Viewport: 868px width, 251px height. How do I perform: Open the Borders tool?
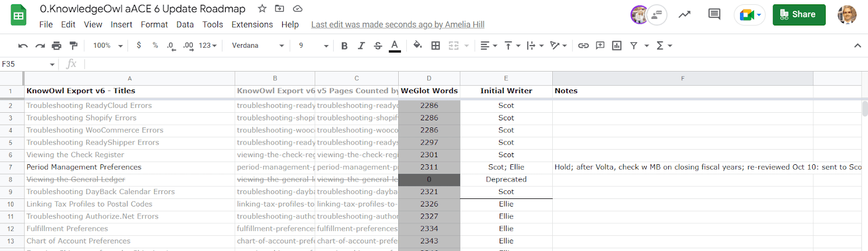click(436, 46)
